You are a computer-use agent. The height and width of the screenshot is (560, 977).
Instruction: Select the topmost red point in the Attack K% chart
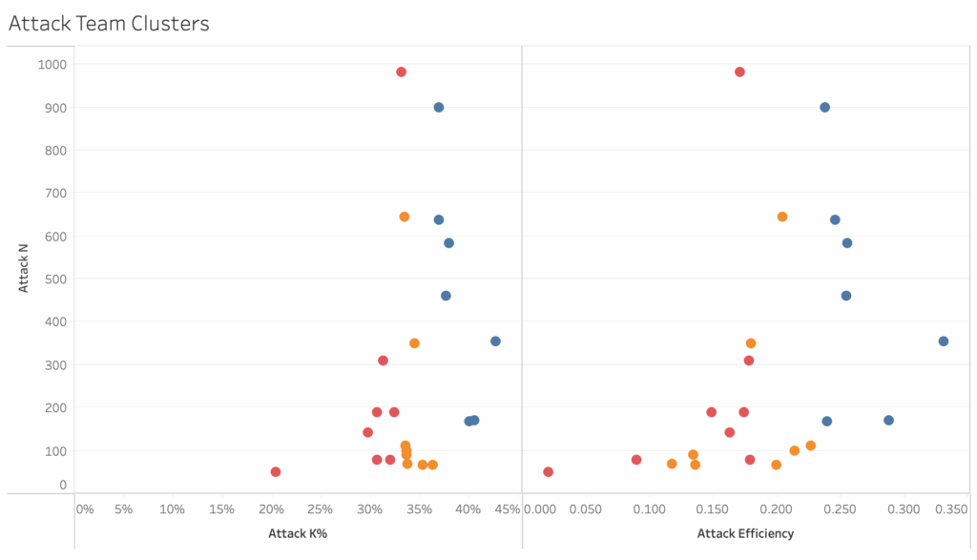click(401, 73)
